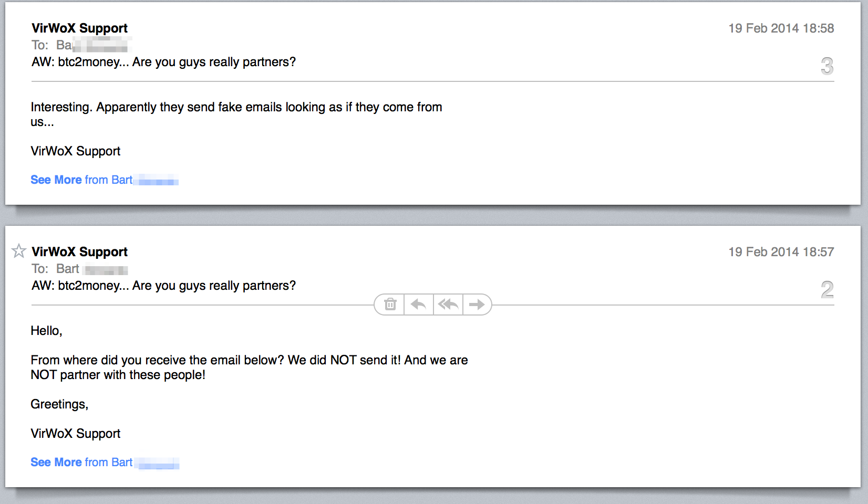
Task: Click message number 3 indicator
Action: pos(826,66)
